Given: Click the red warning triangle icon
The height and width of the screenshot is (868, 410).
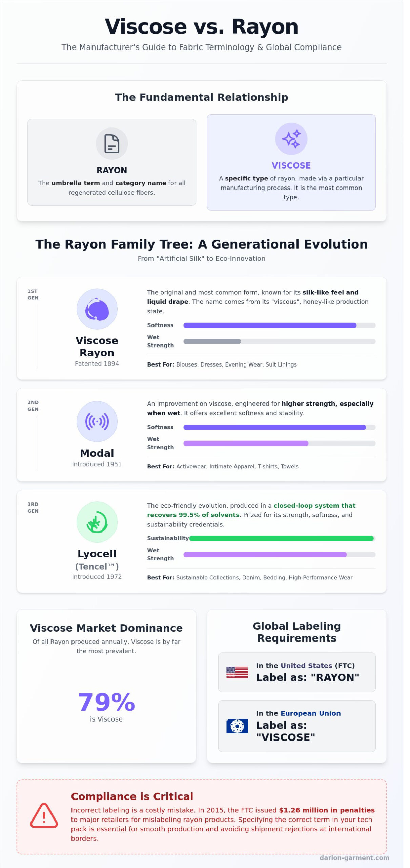Looking at the screenshot, I should pyautogui.click(x=44, y=816).
